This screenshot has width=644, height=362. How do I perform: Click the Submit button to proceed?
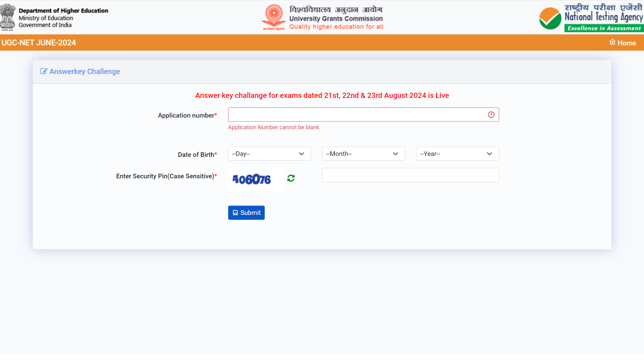(246, 213)
